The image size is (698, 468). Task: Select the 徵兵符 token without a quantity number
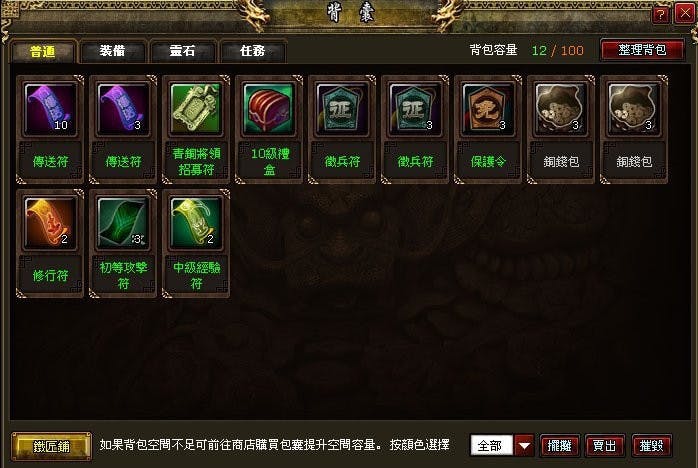click(342, 109)
